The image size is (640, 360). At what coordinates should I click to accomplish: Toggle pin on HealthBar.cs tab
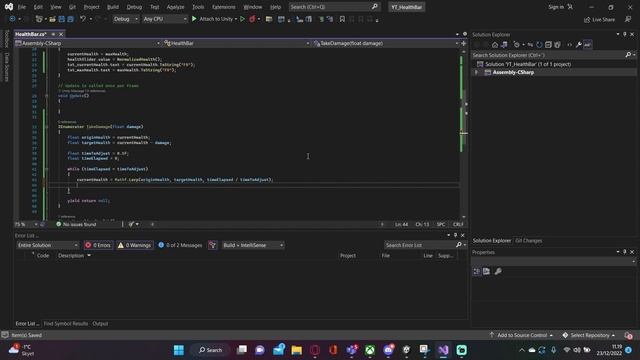point(53,34)
